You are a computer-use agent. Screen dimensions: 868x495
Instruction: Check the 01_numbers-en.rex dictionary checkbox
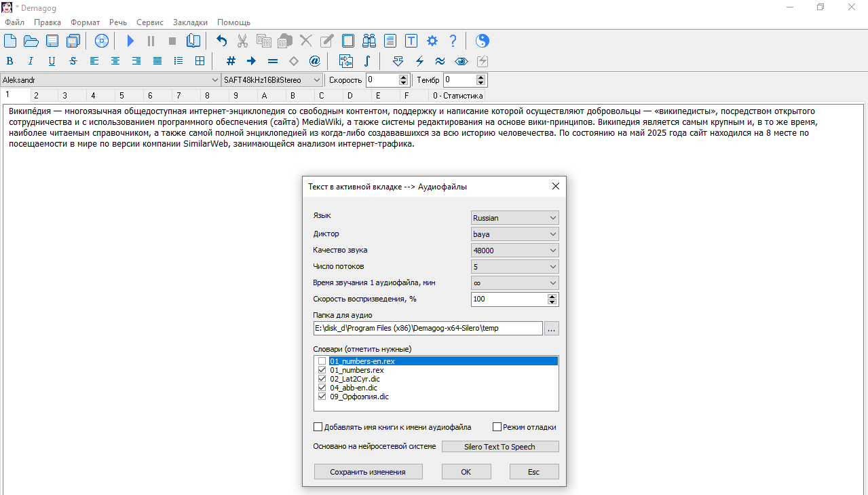click(x=322, y=361)
